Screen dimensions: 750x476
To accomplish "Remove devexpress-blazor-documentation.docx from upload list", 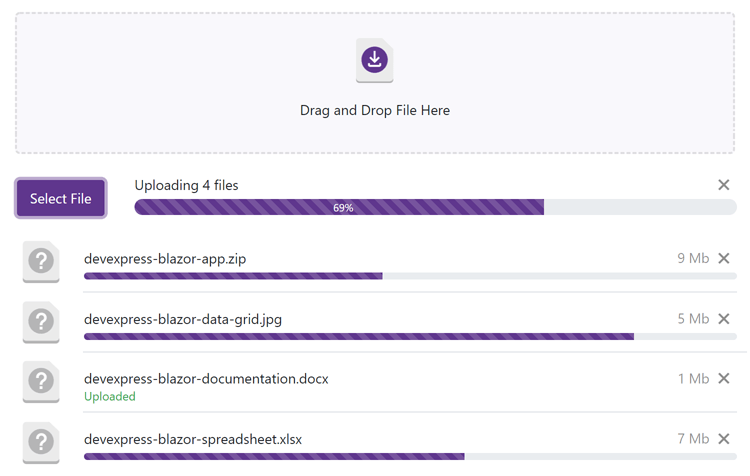I will 724,379.
